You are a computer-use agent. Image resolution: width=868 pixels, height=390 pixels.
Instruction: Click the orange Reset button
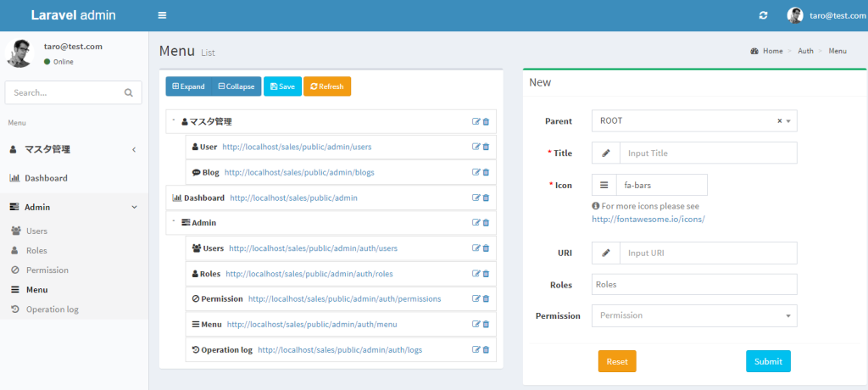[x=616, y=361]
